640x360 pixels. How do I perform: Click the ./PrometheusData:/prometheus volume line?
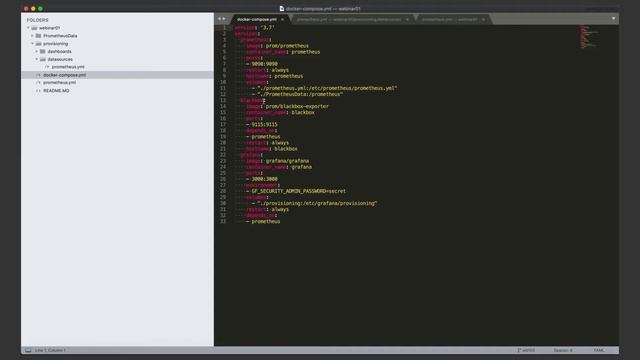(x=300, y=94)
